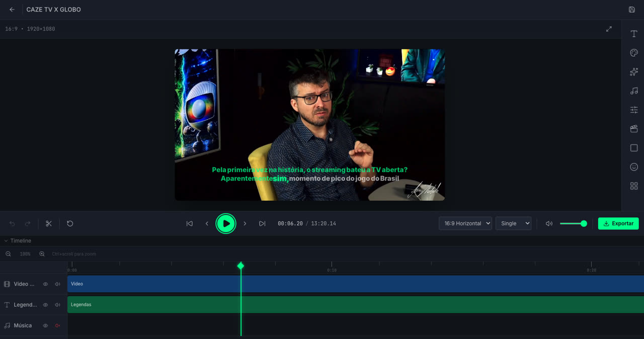Click the 0:10 ruler mark
Image resolution: width=644 pixels, height=339 pixels.
(x=332, y=270)
